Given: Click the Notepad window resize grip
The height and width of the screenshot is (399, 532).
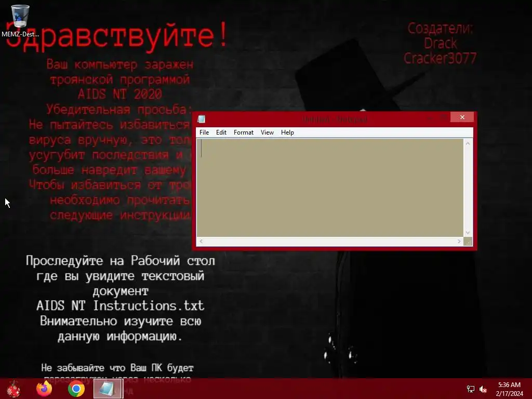Looking at the screenshot, I should point(468,242).
